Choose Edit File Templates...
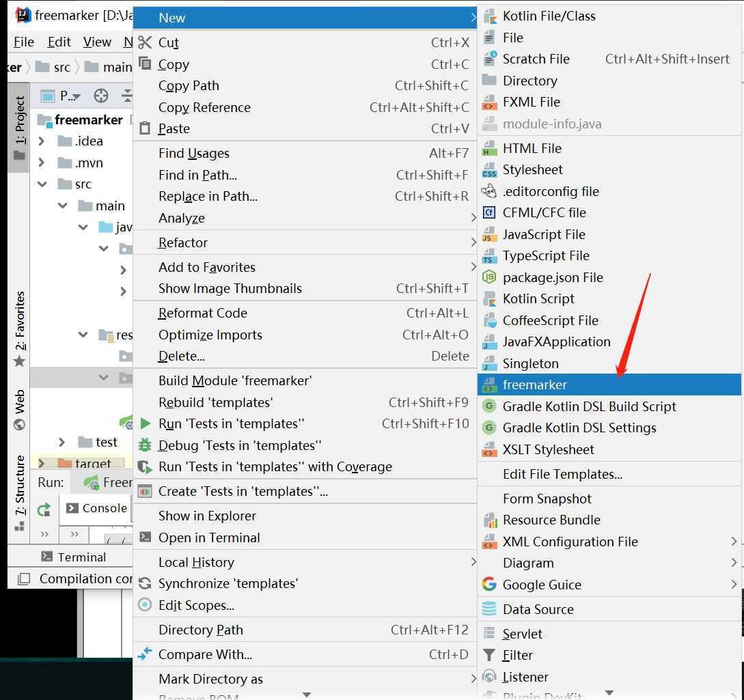This screenshot has width=744, height=700. tap(609, 474)
